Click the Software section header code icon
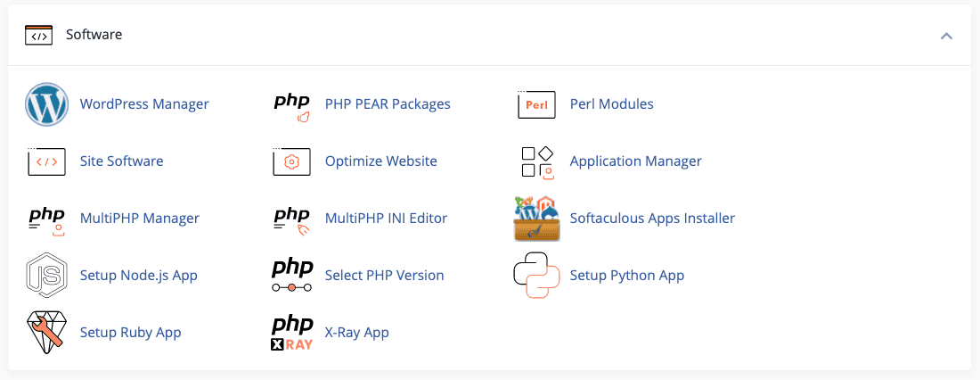The image size is (980, 380). click(x=38, y=36)
